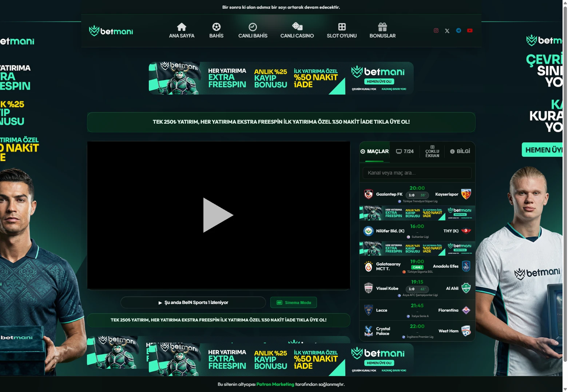Screen dimensions: 568x392
Task: Toggle Sinema Modu for the player
Action: point(294,303)
